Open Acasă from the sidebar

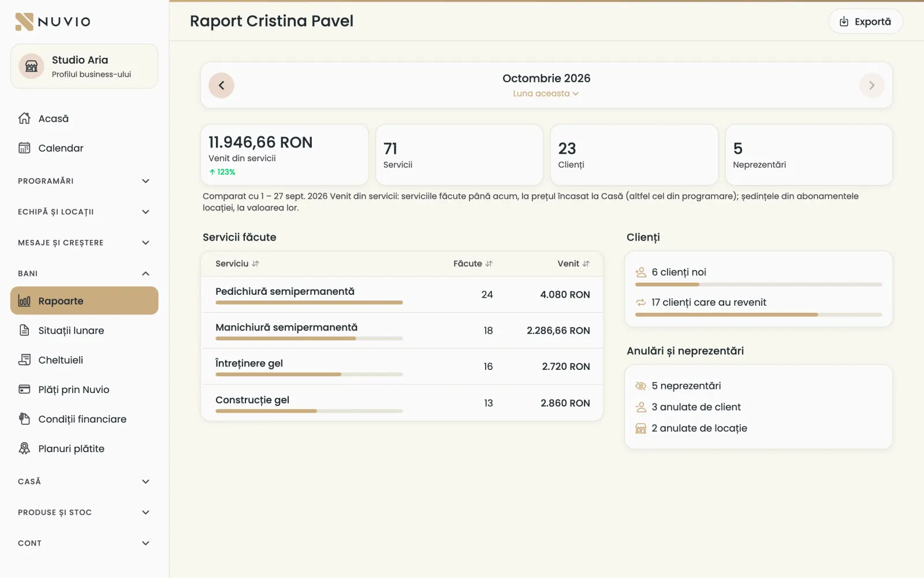(84, 118)
